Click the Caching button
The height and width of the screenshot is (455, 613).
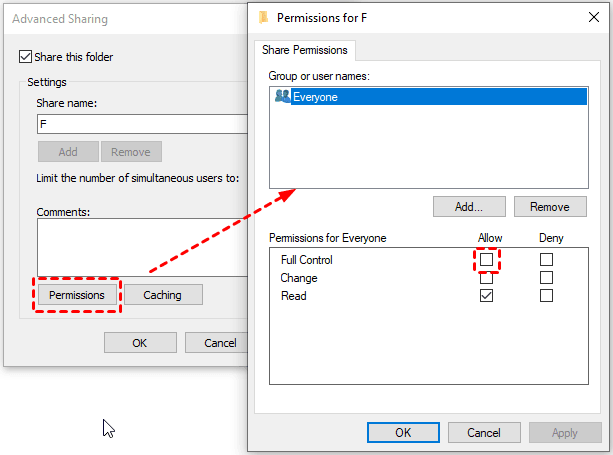(162, 295)
